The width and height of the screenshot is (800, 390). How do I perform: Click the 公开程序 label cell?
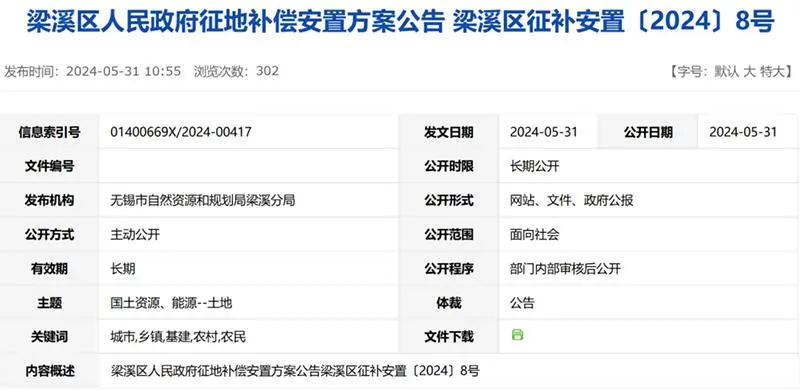[449, 269]
